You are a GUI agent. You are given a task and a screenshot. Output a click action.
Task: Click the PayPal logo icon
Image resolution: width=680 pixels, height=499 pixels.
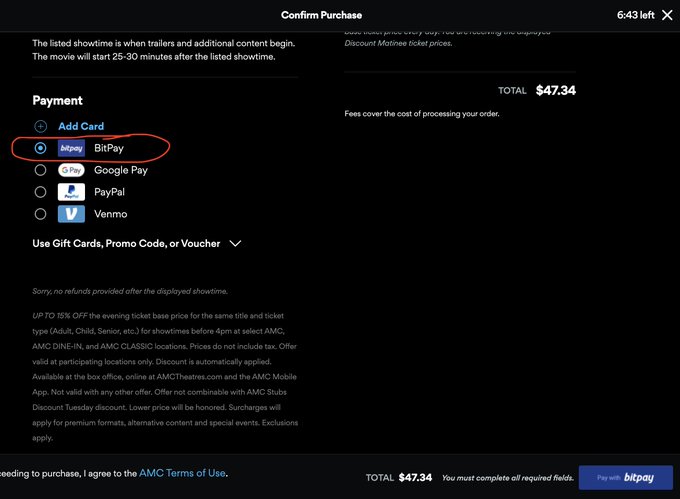pyautogui.click(x=71, y=192)
